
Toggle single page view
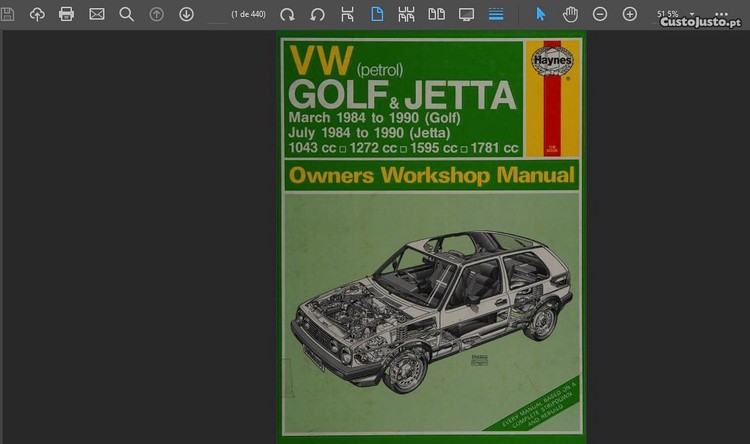click(x=377, y=14)
